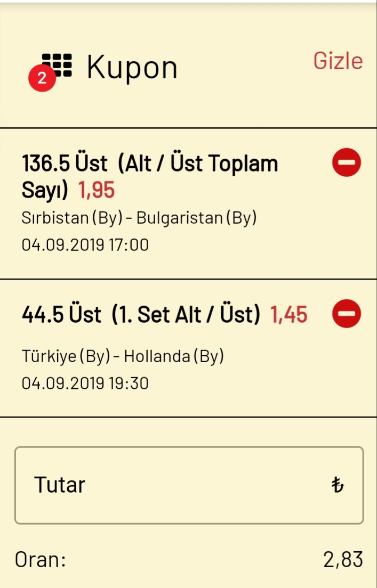Tap the red badge showing 2
The width and height of the screenshot is (377, 588).
pyautogui.click(x=42, y=78)
